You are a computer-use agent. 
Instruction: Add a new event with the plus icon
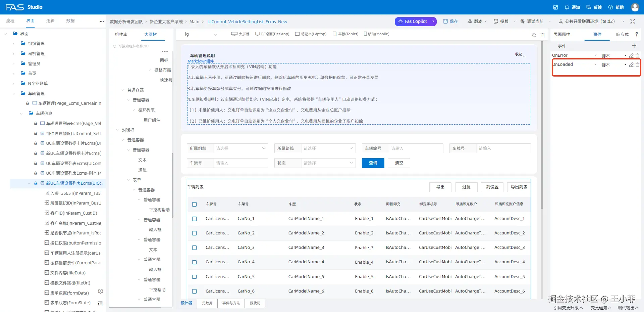[x=634, y=46]
